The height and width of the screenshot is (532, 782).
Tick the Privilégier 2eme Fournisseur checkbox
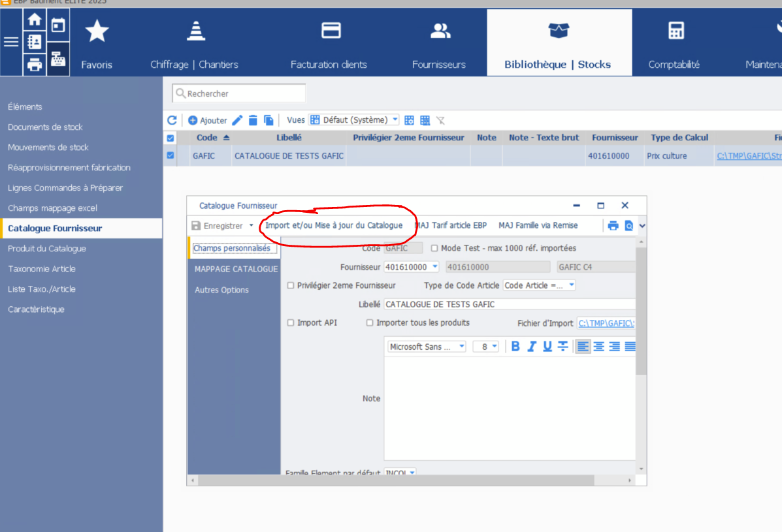(291, 285)
